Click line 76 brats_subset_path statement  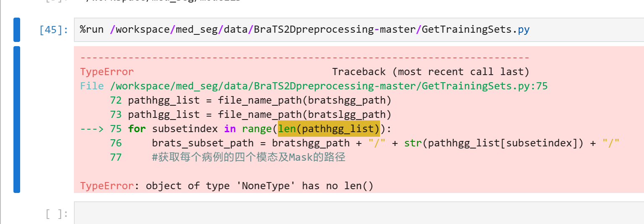pyautogui.click(x=365, y=143)
